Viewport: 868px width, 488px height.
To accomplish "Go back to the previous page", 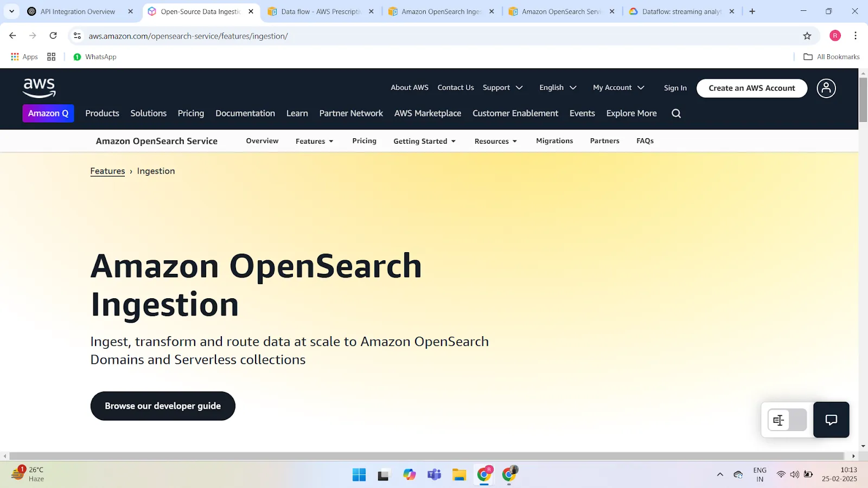I will click(12, 36).
